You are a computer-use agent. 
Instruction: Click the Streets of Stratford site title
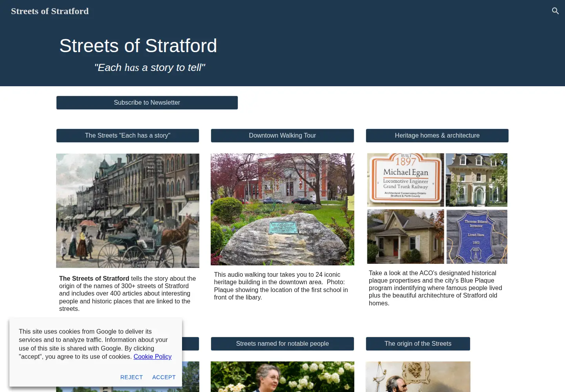coord(50,11)
